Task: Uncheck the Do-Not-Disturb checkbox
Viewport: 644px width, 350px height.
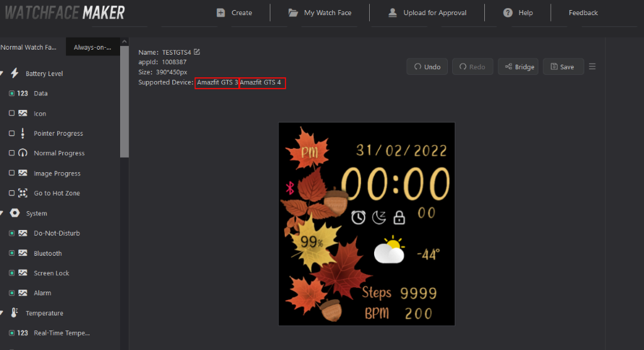Action: [x=11, y=233]
